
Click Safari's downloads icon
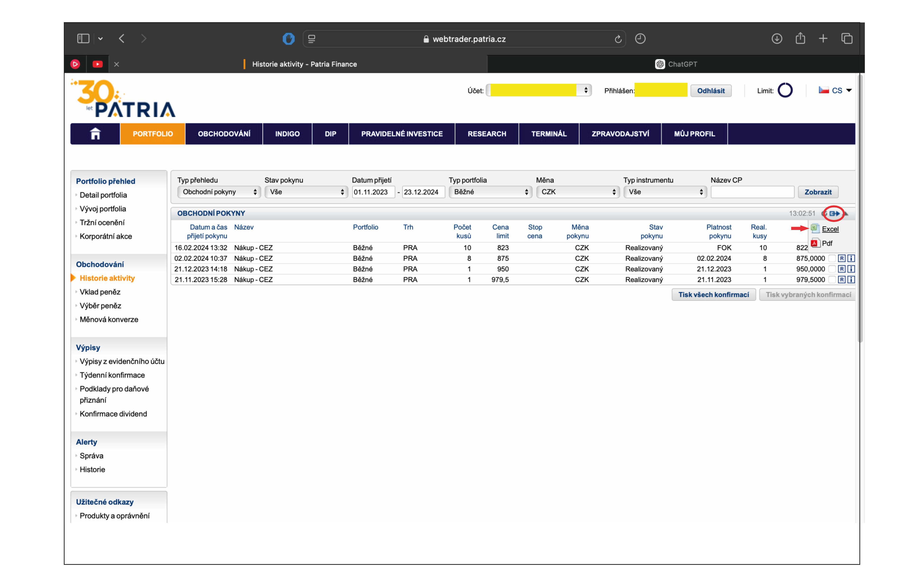777,39
